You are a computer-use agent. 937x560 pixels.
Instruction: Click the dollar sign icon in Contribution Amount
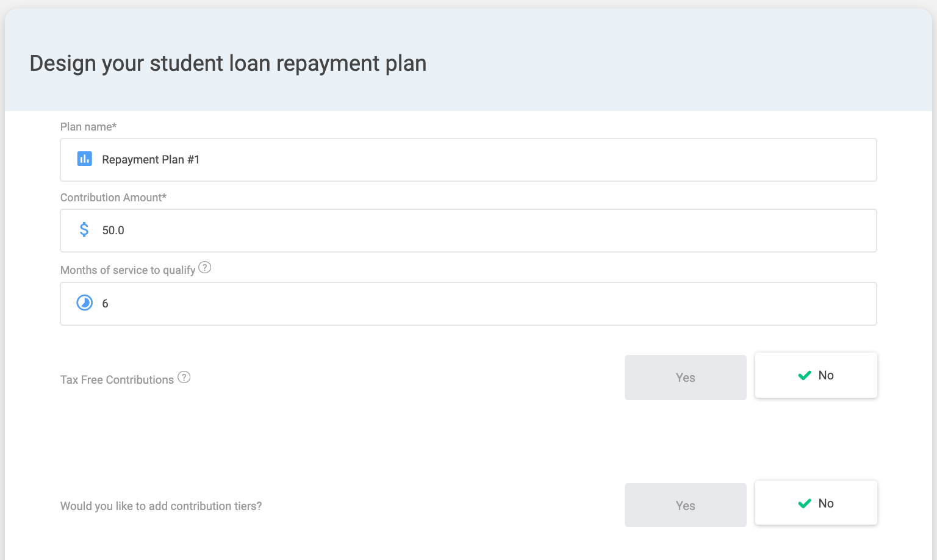[x=84, y=230]
